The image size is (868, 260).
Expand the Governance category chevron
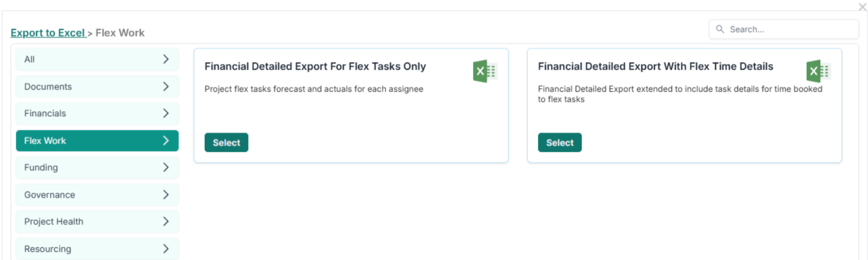(166, 194)
